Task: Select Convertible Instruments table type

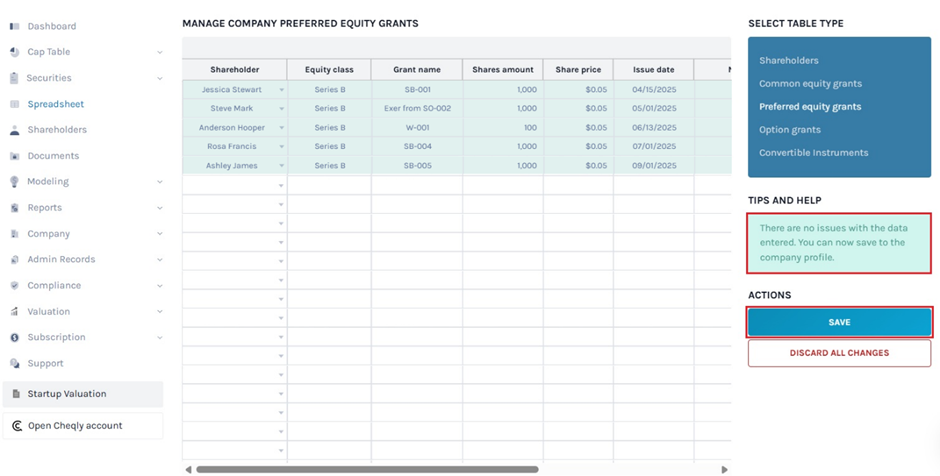Action: point(813,153)
